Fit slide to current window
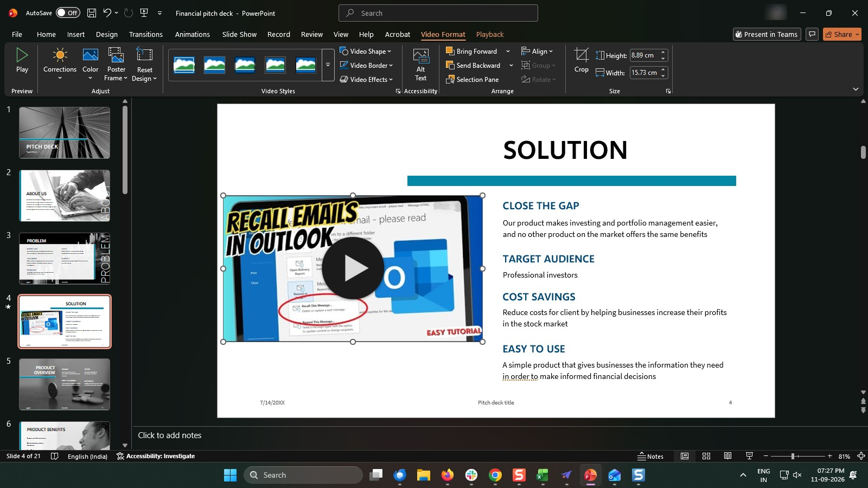This screenshot has height=488, width=868. coord(861,456)
